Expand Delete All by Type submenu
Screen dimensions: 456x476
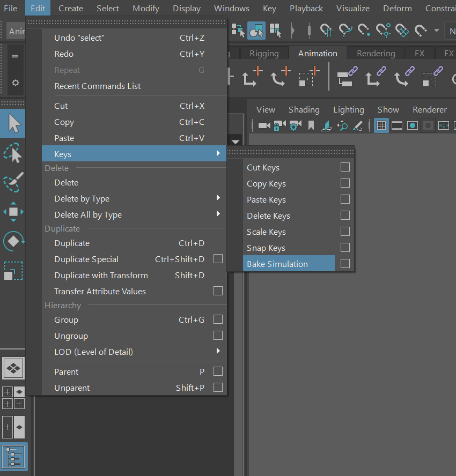tap(134, 214)
